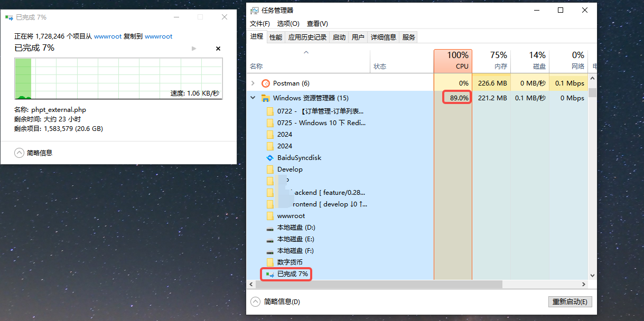Viewport: 644px width, 321px height.
Task: Sort processes by CPU column
Action: [453, 61]
